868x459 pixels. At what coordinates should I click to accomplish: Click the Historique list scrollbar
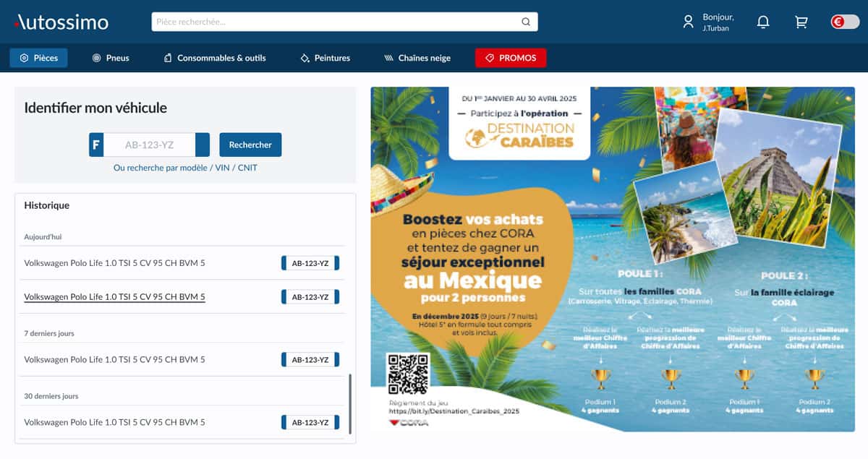350,403
